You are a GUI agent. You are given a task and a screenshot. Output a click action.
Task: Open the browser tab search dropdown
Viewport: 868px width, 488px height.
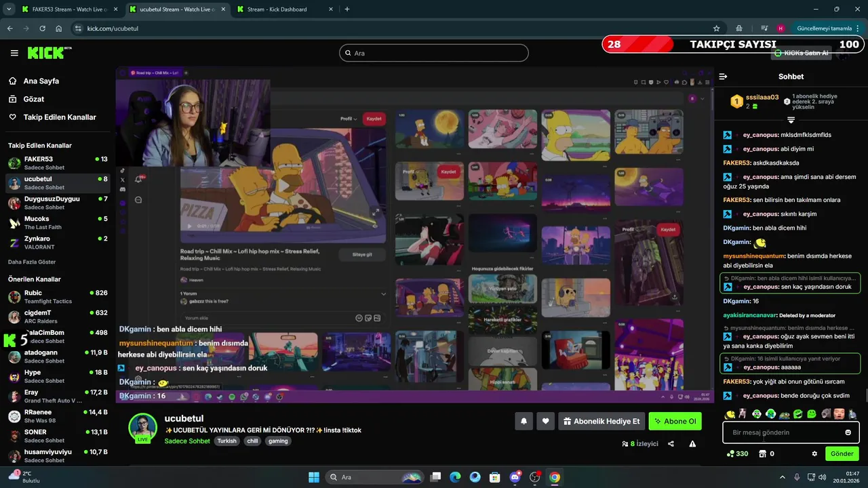pos(8,9)
